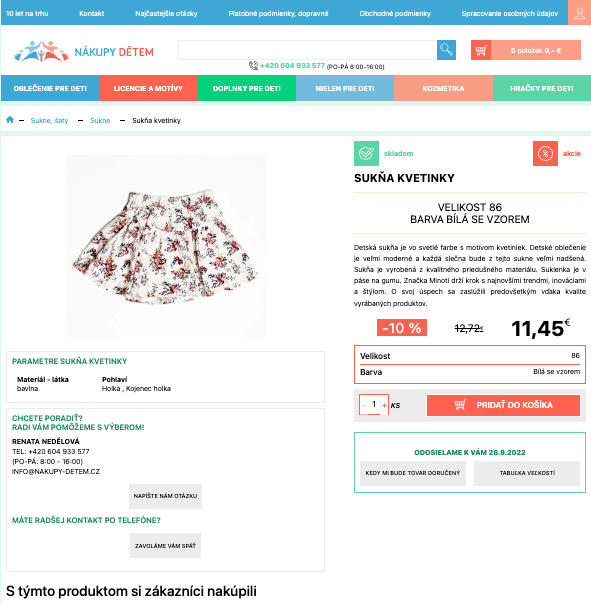Open Sukne breadcrumb link

pos(100,121)
